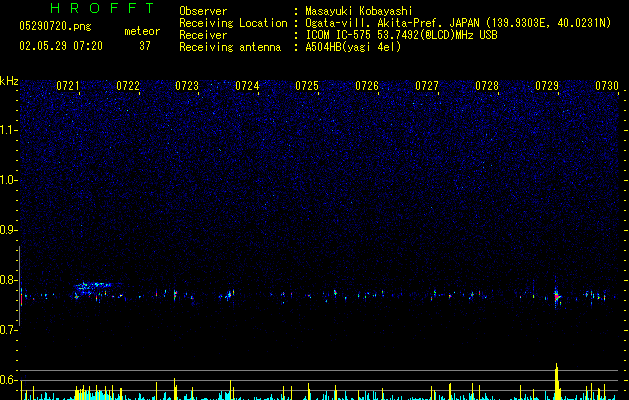Screen dimensions: 629x400
Task: Click the tall yellow intensity peak at 0729
Action: 557,381
